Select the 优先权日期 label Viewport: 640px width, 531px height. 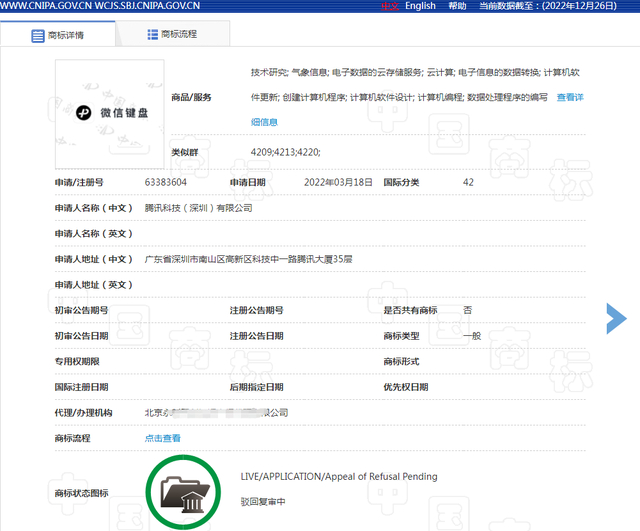coord(405,387)
